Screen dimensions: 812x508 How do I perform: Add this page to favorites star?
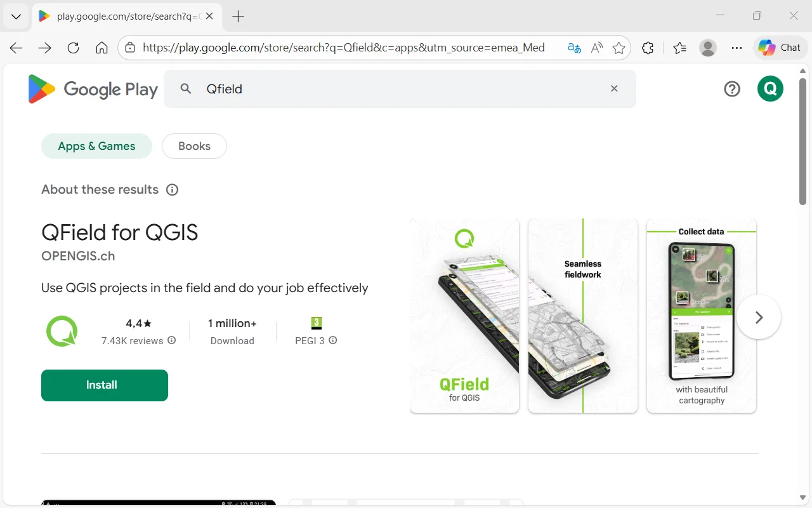point(619,48)
